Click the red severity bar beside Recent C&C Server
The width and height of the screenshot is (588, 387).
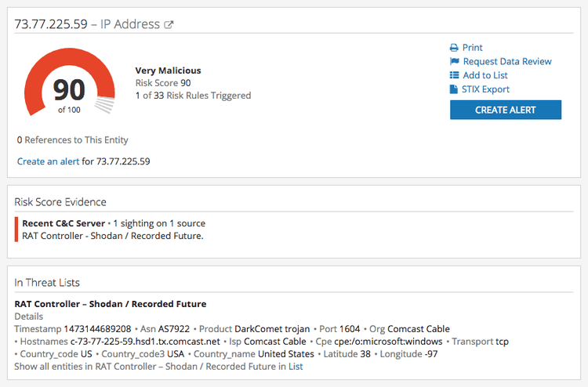[16, 230]
